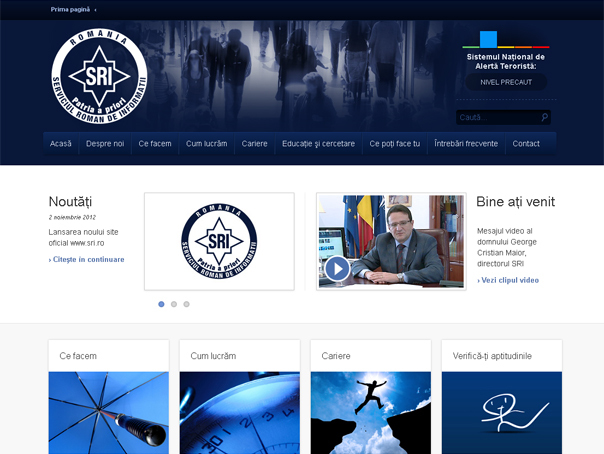Click the Bine ați venit heading
The image size is (604, 454).
(x=515, y=201)
